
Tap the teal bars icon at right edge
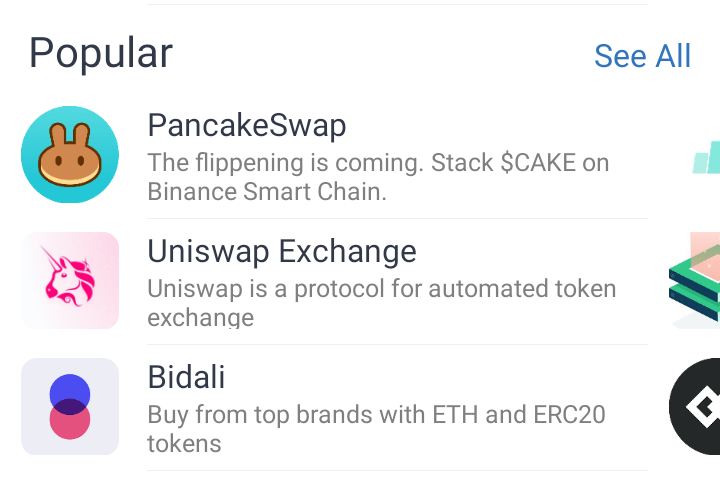[706, 158]
